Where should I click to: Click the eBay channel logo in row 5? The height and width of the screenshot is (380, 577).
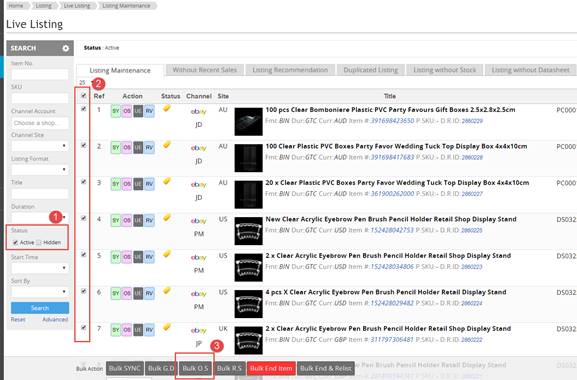tap(199, 258)
